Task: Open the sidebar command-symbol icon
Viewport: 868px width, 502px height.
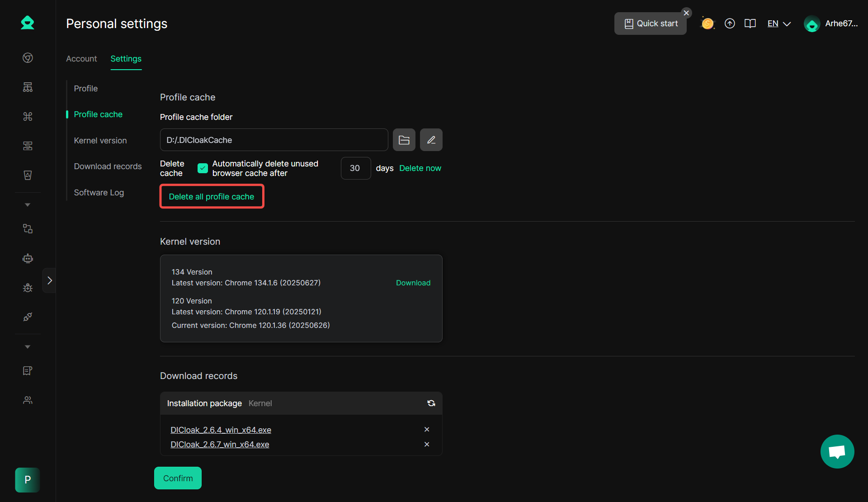Action: click(28, 116)
